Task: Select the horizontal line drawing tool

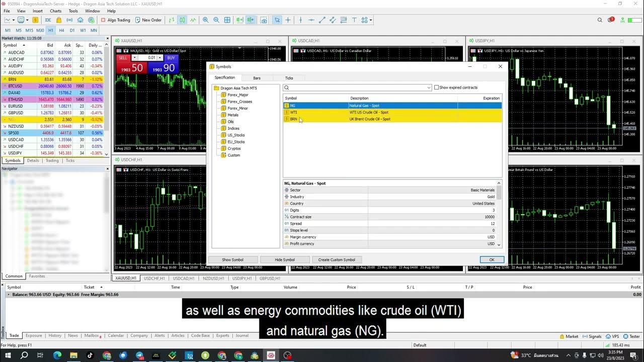Action: point(311,20)
